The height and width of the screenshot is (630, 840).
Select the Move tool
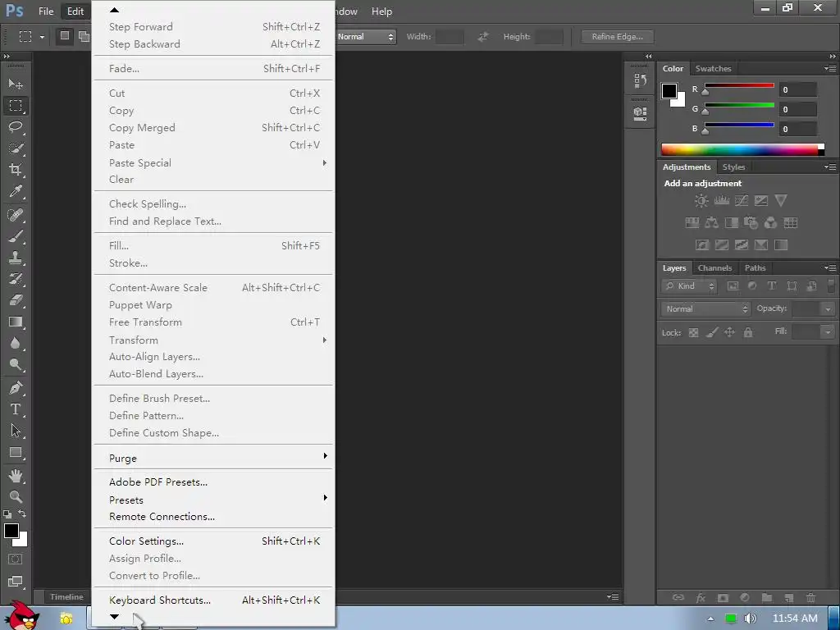click(x=16, y=84)
